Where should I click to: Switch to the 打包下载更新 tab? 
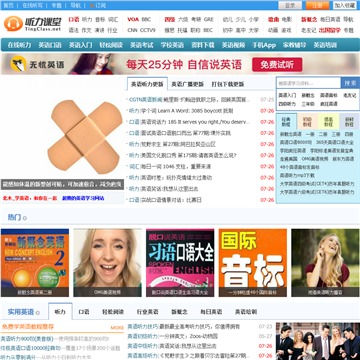point(228,84)
